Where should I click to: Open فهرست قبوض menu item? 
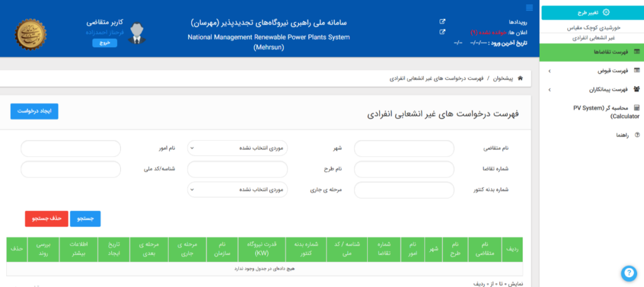591,70
